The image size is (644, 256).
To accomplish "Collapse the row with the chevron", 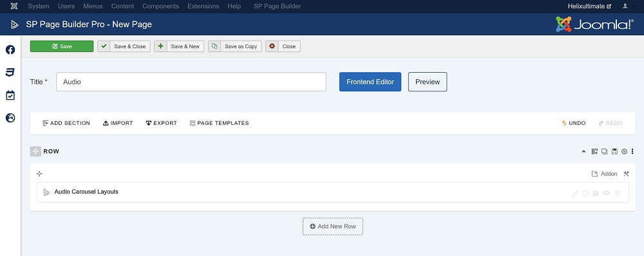I will pyautogui.click(x=583, y=151).
